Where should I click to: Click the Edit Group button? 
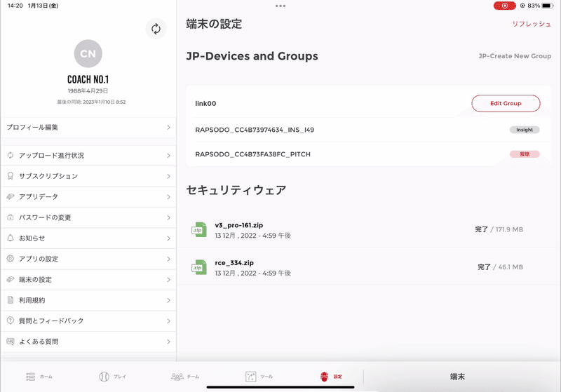click(506, 103)
